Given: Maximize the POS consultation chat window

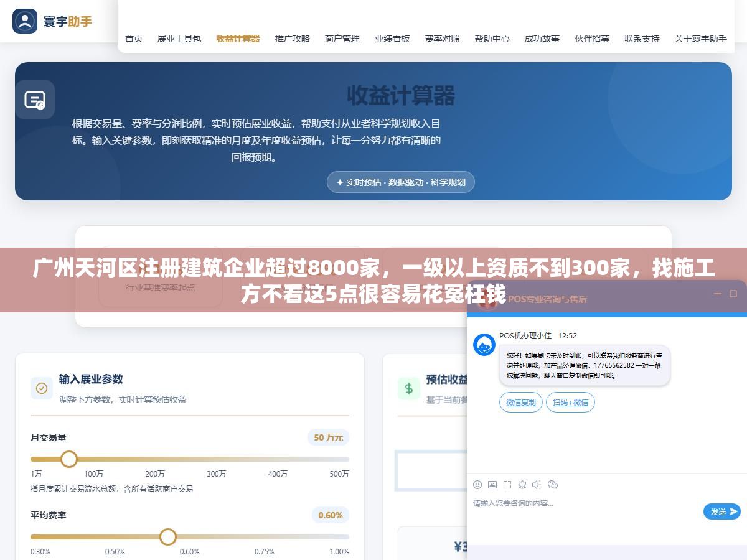Looking at the screenshot, I should coord(733,294).
